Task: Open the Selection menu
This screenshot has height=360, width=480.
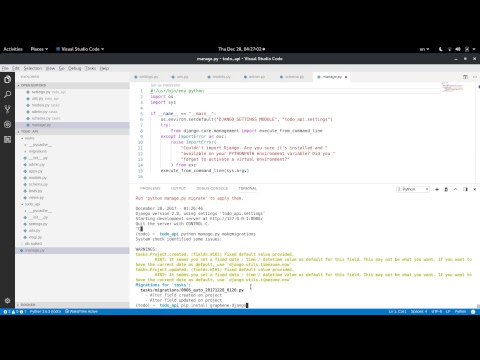Action: 33,68
